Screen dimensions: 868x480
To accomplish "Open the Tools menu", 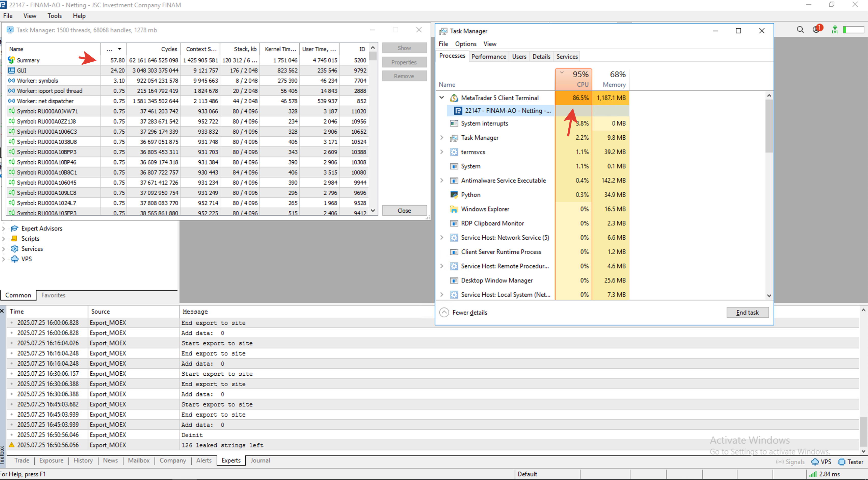I will click(x=54, y=16).
